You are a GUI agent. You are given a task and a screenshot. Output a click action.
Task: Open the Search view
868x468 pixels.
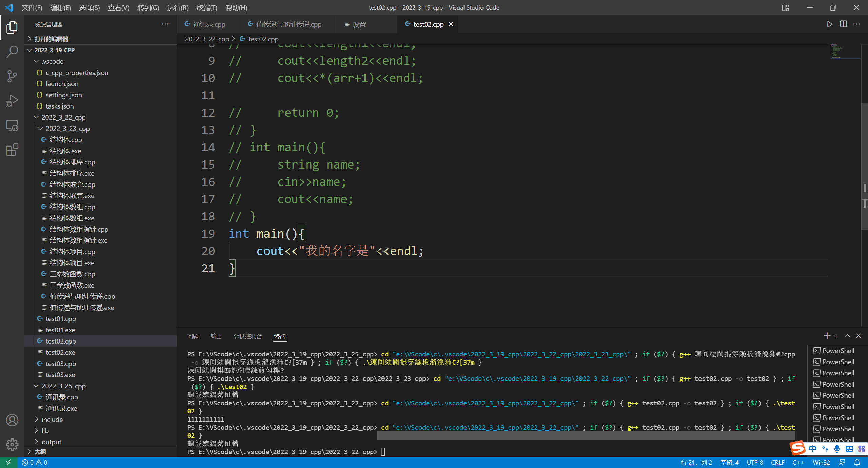point(12,52)
